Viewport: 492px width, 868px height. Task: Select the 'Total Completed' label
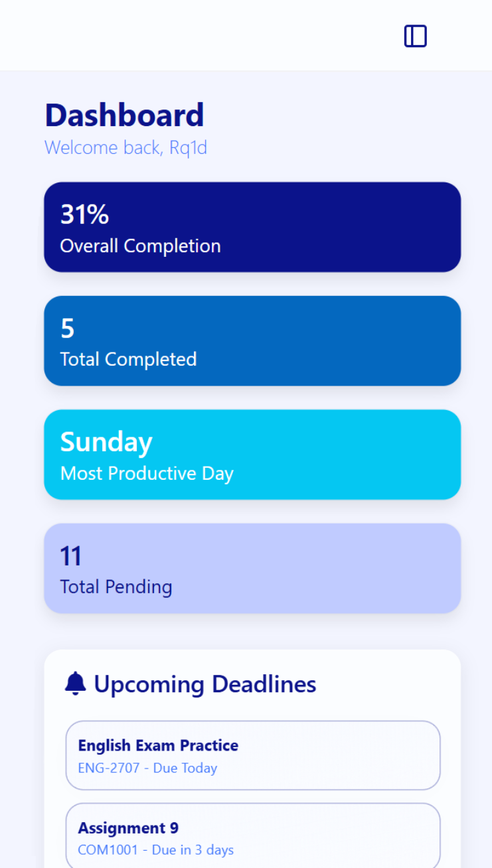tap(128, 360)
